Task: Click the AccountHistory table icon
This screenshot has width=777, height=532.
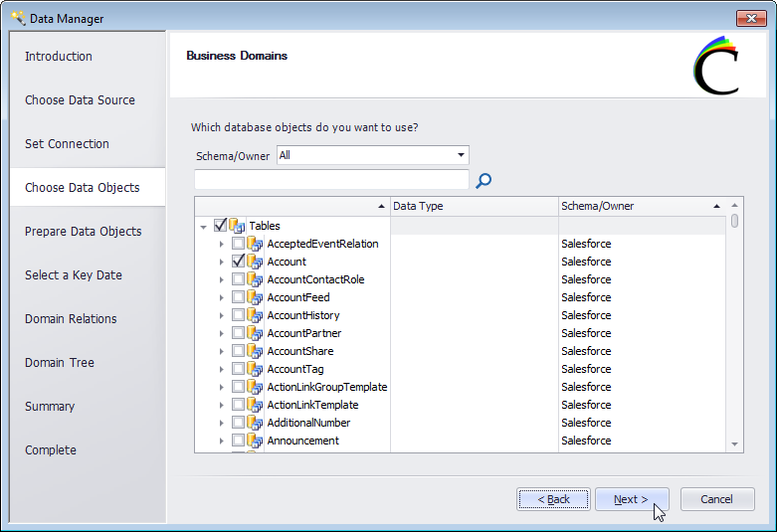Action: point(256,315)
